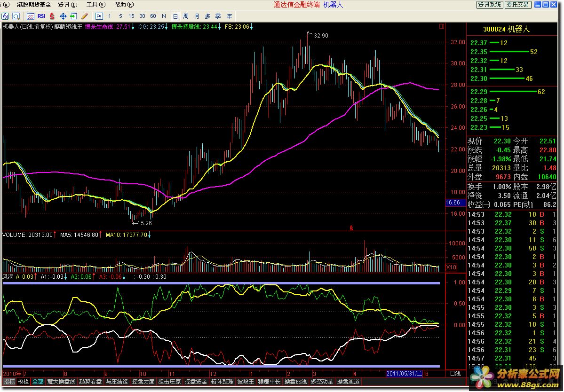Select the 操盘BS线 indicator tab
This screenshot has width=564, height=392.
click(295, 382)
